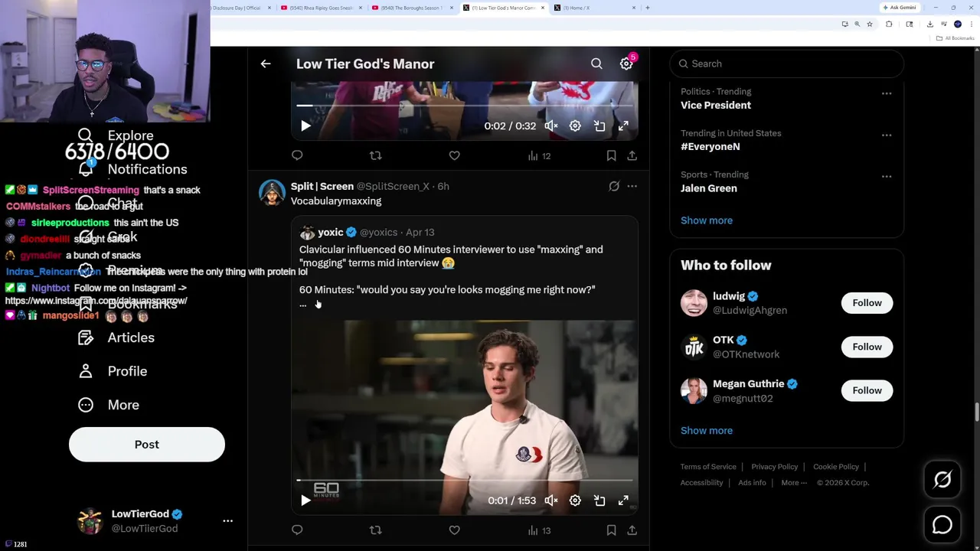Switch to Low Tier God's Manor browser tab
This screenshot has width=980, height=551.
tap(503, 8)
